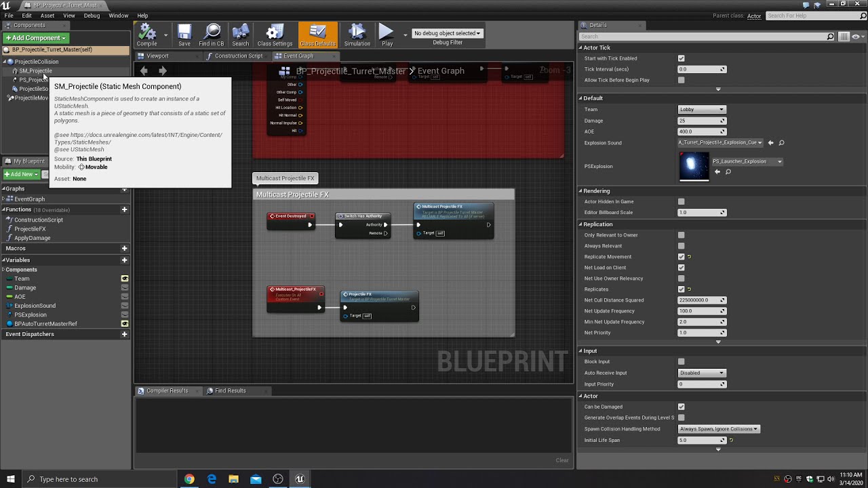Screen dimensions: 868x488
Task: Focus the Windows taskbar search box
Action: [x=100, y=479]
